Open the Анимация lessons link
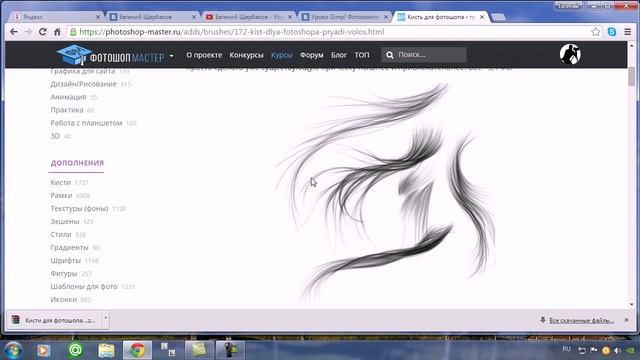 click(68, 97)
